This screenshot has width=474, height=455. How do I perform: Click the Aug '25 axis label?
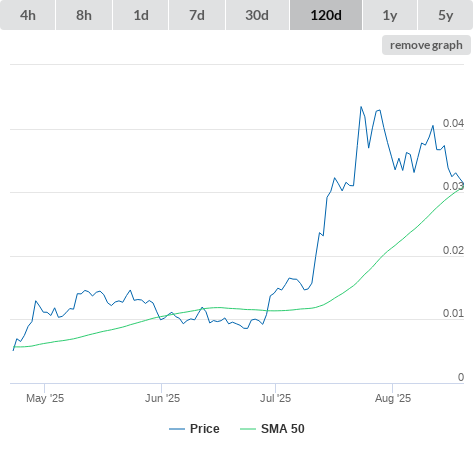(x=393, y=398)
